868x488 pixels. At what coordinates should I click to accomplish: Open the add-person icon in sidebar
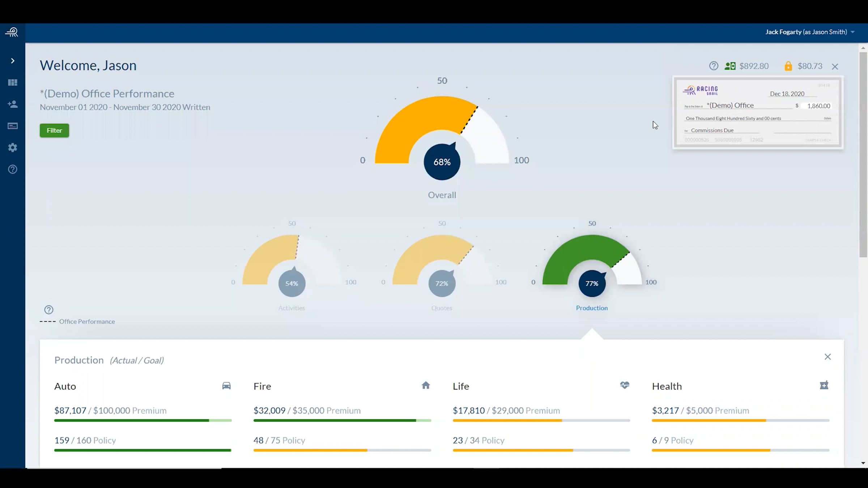[13, 104]
